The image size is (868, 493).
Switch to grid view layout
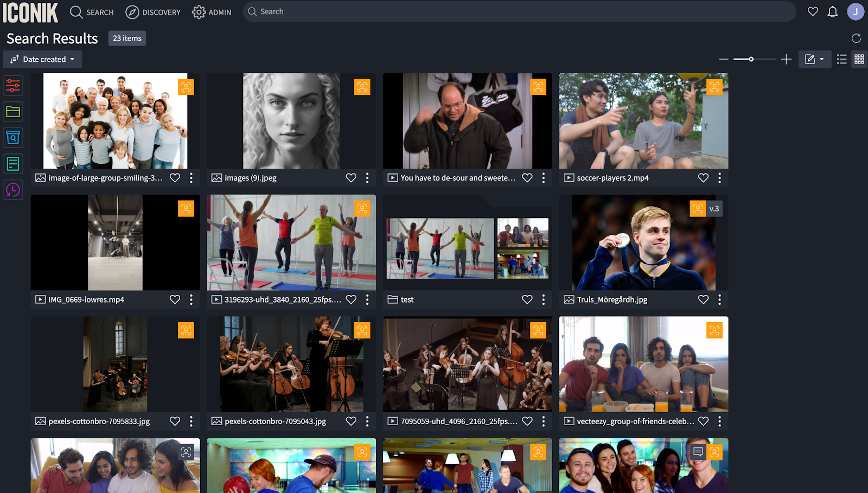point(859,59)
